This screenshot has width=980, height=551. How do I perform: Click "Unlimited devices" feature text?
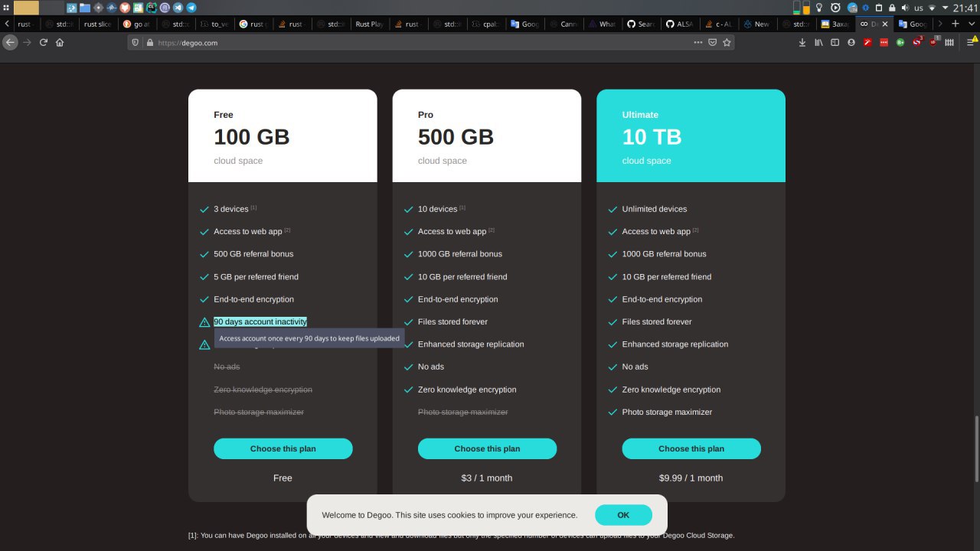click(x=655, y=209)
